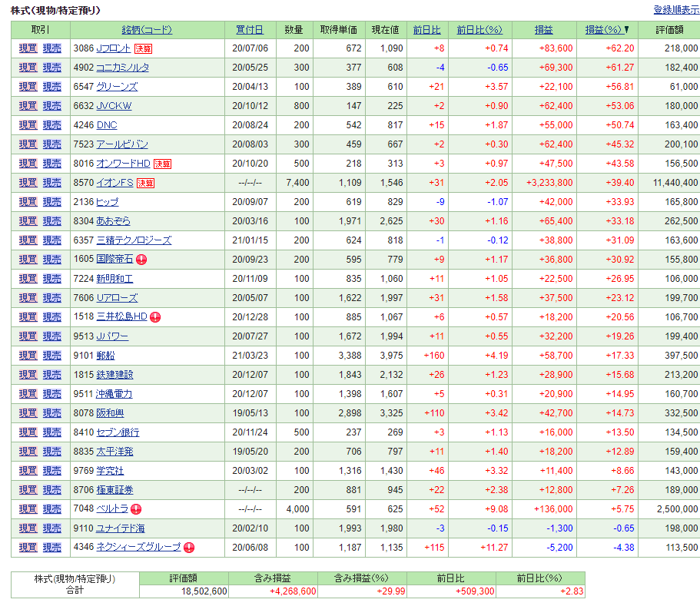
Task: Open the 学究社 stock link
Action: [110, 470]
